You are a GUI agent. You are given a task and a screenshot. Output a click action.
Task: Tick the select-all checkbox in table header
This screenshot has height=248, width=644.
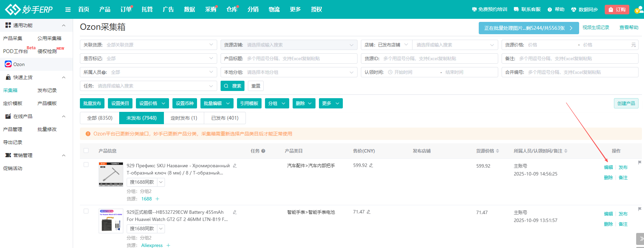86,151
